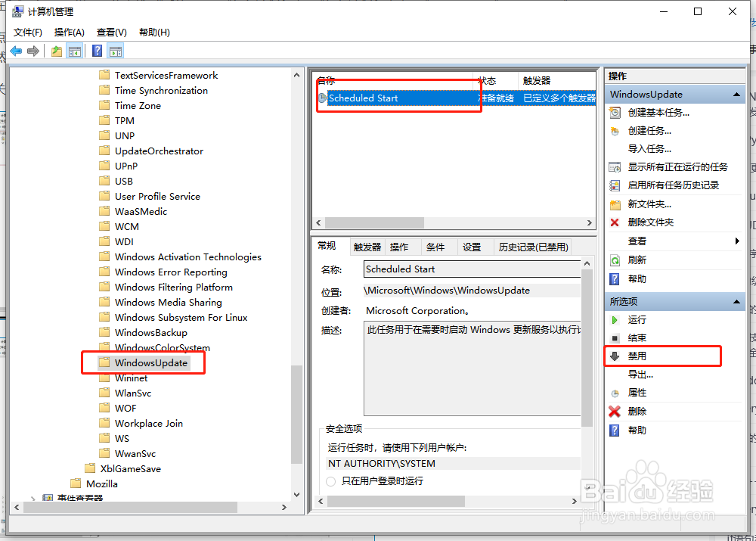Select the Workplace Join folder
The image size is (756, 541).
[x=148, y=423]
